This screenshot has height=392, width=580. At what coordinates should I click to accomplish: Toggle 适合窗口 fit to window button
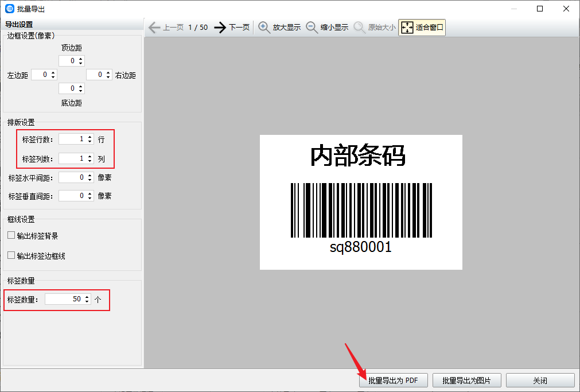[x=422, y=28]
